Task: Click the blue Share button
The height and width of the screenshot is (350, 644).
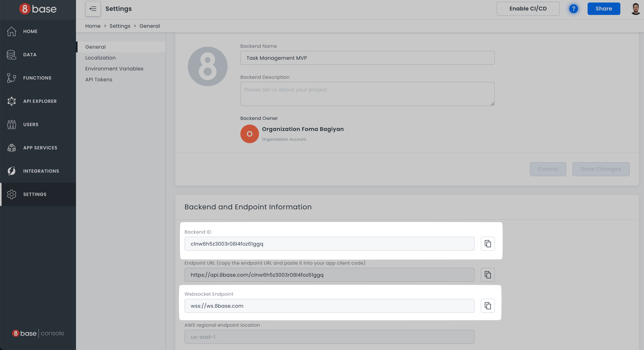Action: click(x=603, y=9)
